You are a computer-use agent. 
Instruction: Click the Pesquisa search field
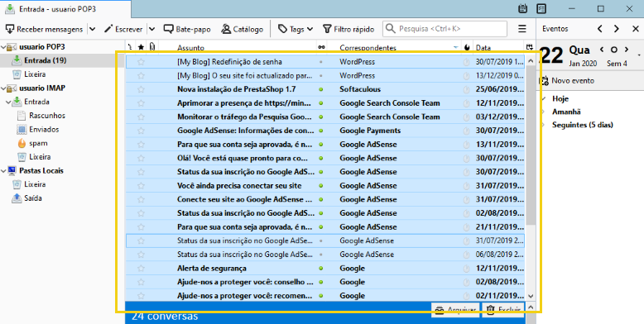click(445, 29)
